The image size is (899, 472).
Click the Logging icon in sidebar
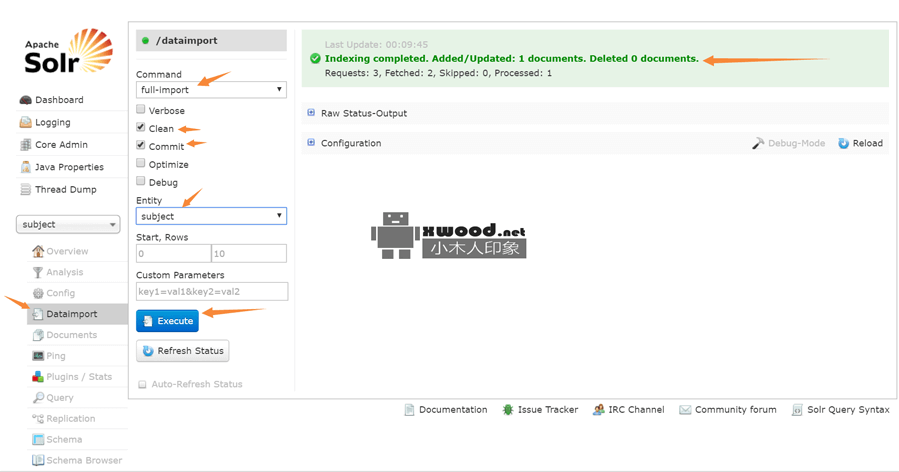[x=26, y=122]
